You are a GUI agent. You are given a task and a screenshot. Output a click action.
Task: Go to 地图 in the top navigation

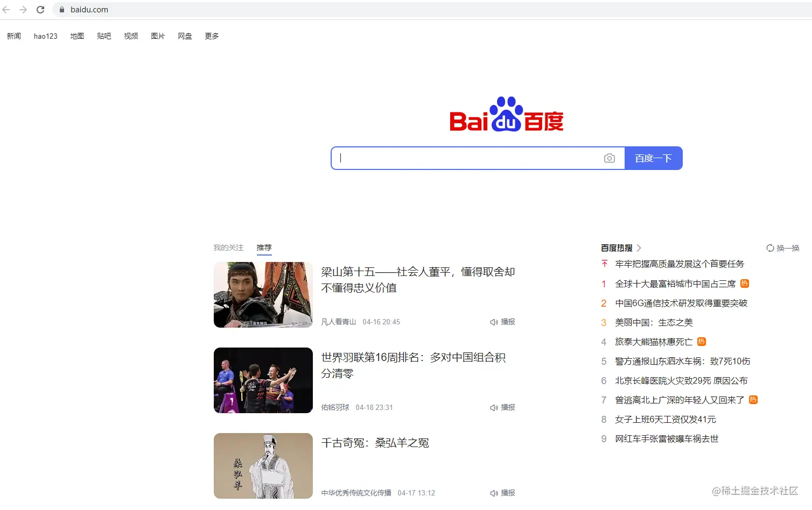click(77, 36)
